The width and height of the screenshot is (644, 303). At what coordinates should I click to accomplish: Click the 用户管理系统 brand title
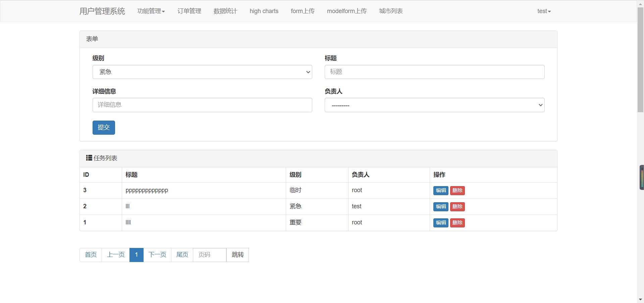click(102, 11)
